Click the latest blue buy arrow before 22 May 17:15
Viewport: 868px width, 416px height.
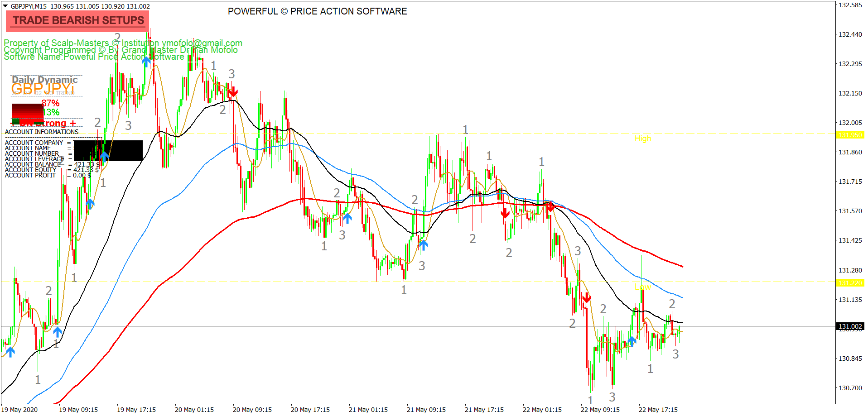click(x=632, y=341)
